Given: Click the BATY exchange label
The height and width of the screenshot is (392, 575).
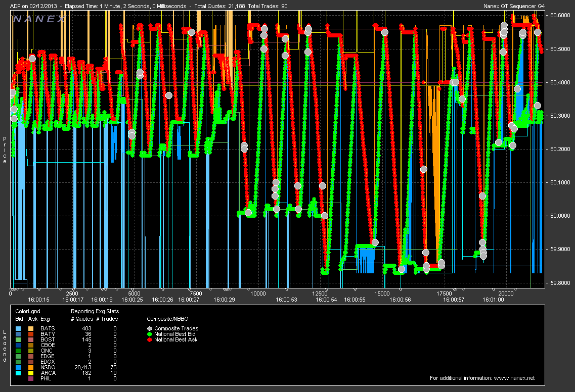Looking at the screenshot, I should (48, 334).
